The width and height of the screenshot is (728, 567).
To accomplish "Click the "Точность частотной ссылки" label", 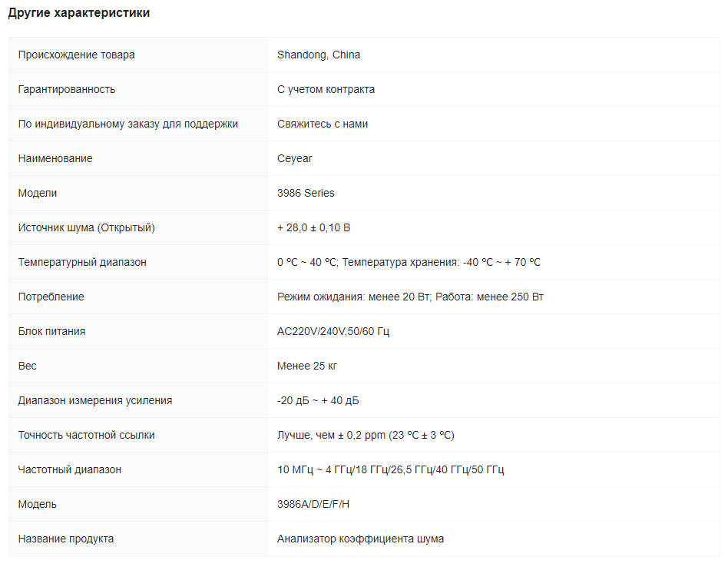I will pos(87,435).
